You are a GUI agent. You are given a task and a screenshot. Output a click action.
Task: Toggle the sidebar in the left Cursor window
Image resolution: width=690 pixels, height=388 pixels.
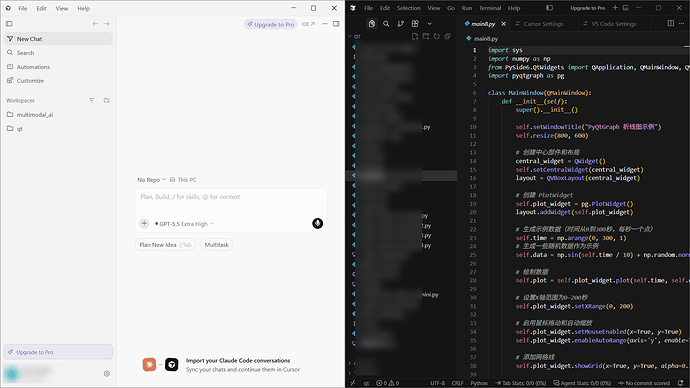[9, 24]
